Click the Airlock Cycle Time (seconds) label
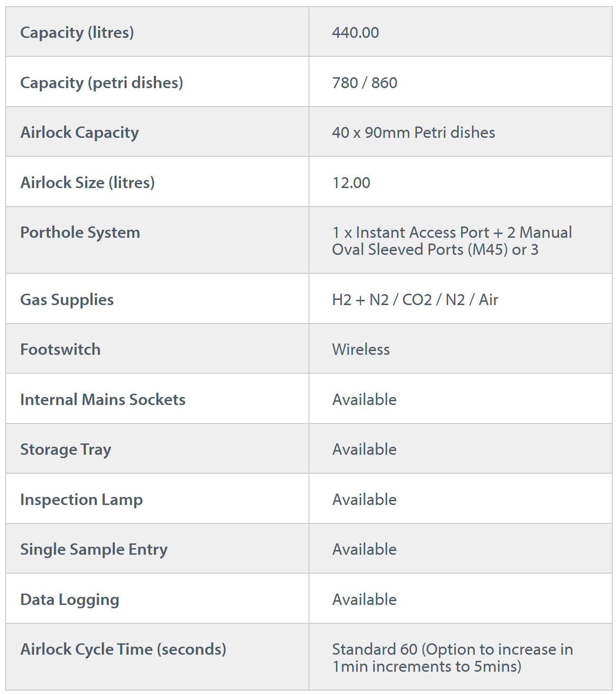The height and width of the screenshot is (694, 616). pyautogui.click(x=123, y=649)
